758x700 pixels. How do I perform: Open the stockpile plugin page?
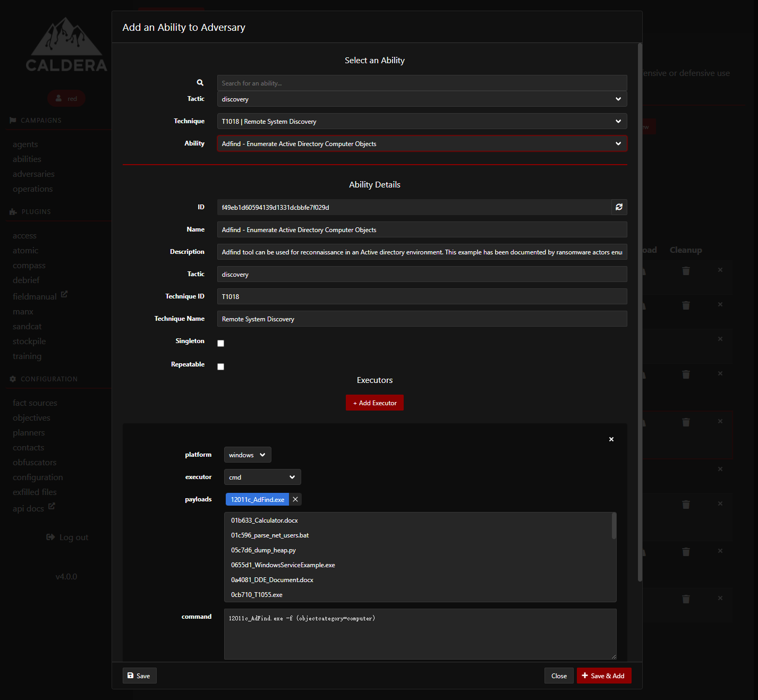[29, 341]
